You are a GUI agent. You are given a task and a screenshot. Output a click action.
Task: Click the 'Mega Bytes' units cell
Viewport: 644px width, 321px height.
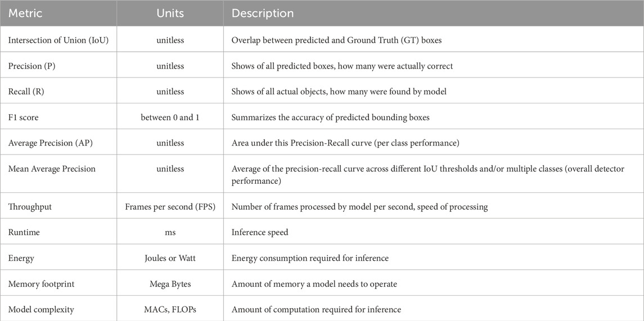tap(170, 284)
